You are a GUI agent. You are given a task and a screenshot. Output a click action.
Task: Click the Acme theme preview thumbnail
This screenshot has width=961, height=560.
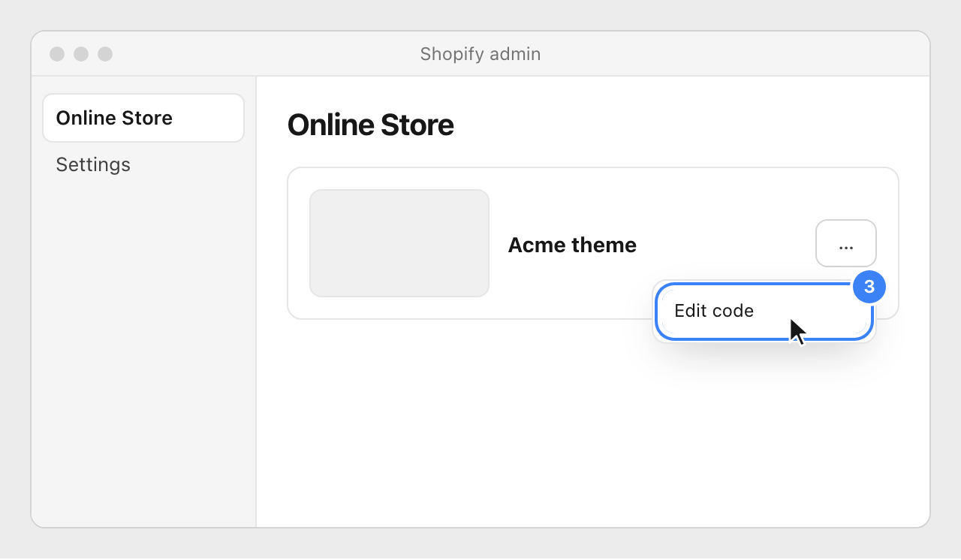point(399,243)
